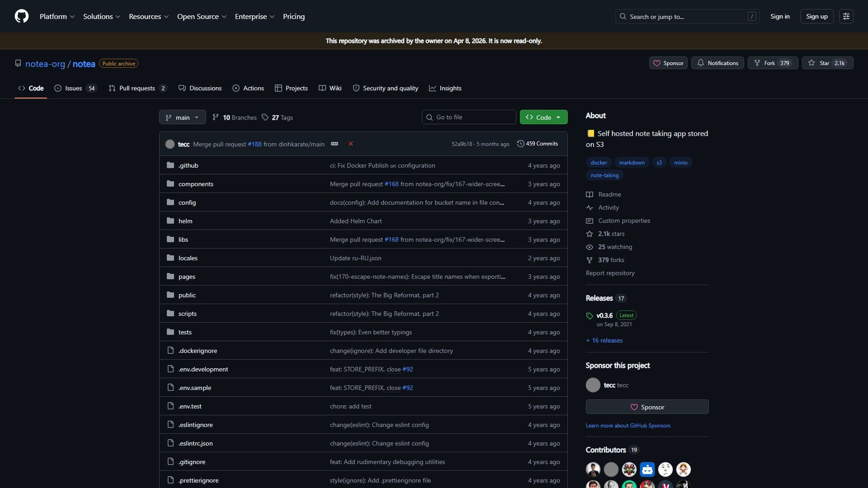The width and height of the screenshot is (868, 488).
Task: Open the Discussions tab
Action: click(200, 88)
